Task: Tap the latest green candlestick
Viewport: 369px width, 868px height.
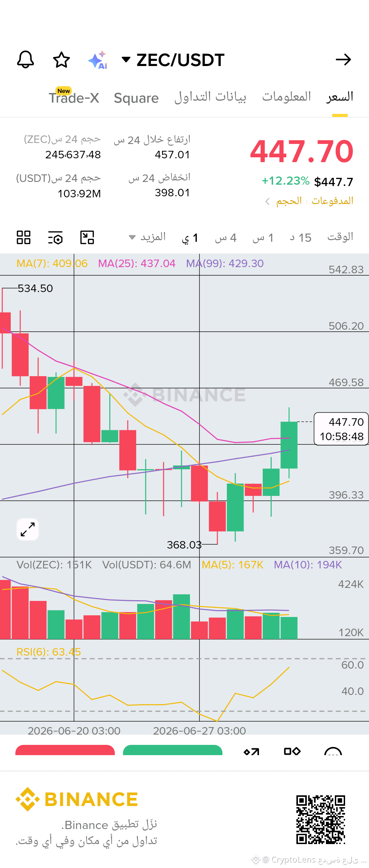Action: tap(289, 445)
